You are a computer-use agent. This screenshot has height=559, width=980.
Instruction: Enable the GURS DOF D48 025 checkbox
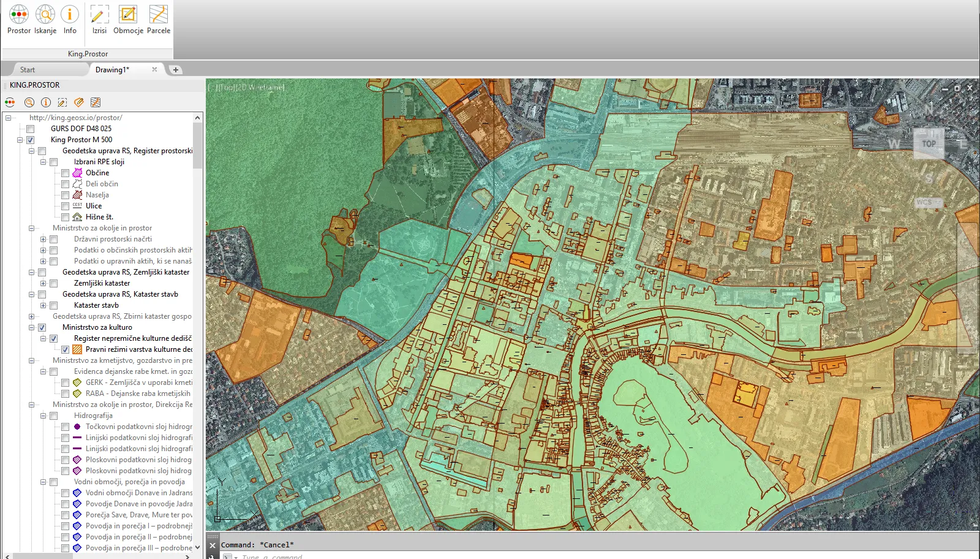coord(30,129)
